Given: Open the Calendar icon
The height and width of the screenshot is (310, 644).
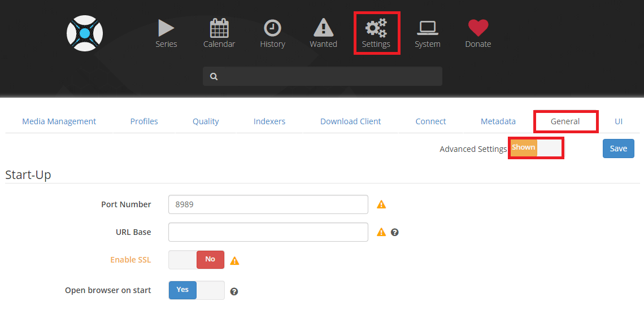Looking at the screenshot, I should tap(219, 28).
